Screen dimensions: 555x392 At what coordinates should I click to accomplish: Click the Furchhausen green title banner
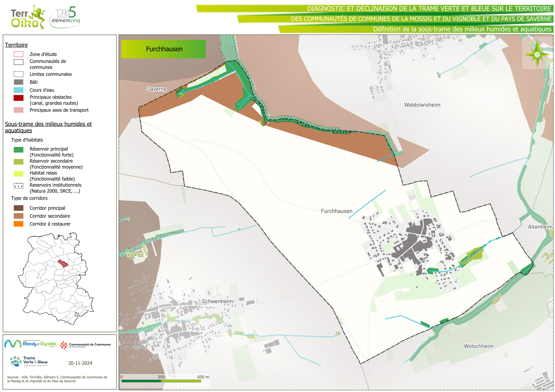click(x=163, y=49)
